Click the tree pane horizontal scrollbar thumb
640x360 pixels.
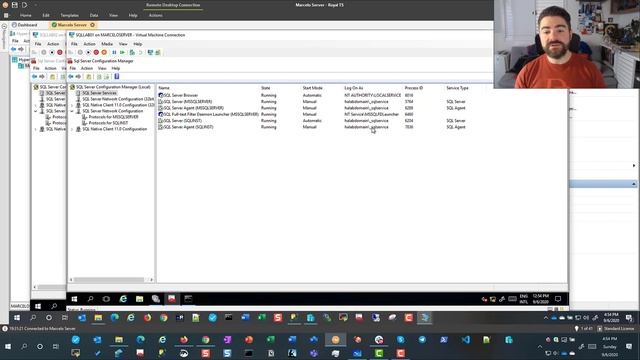click(109, 280)
